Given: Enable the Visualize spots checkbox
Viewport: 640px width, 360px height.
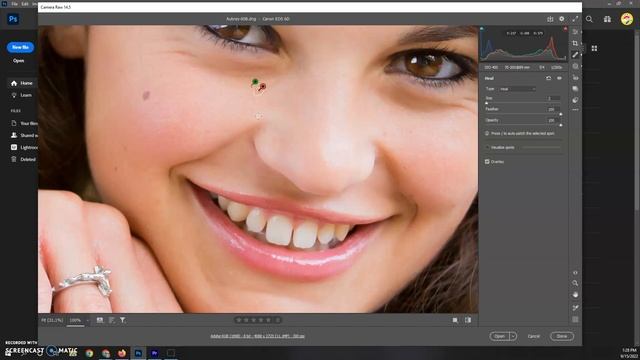Looking at the screenshot, I should [x=487, y=147].
